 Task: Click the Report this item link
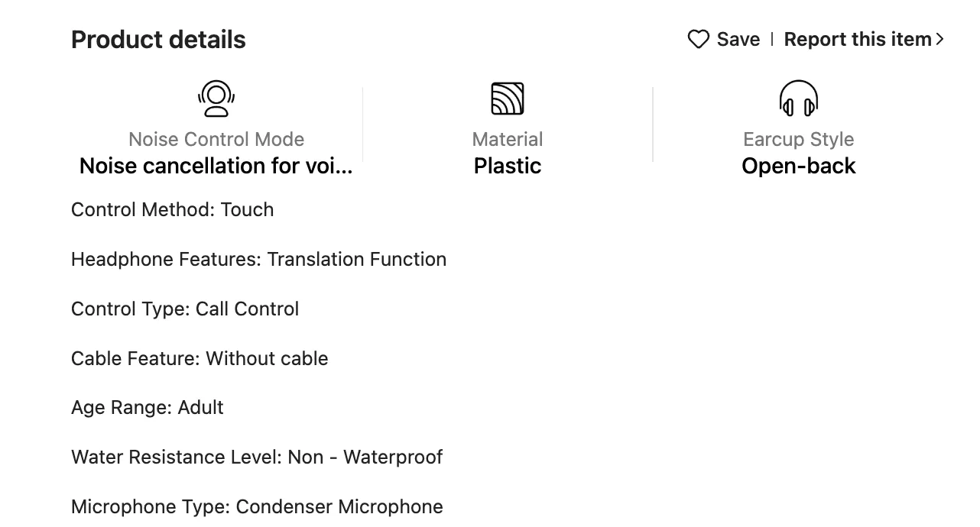858,39
